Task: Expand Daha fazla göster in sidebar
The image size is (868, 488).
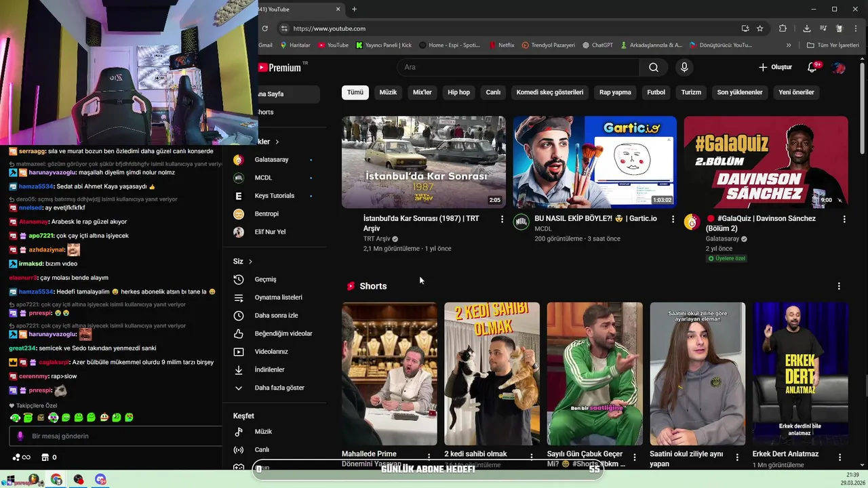Action: coord(278,388)
